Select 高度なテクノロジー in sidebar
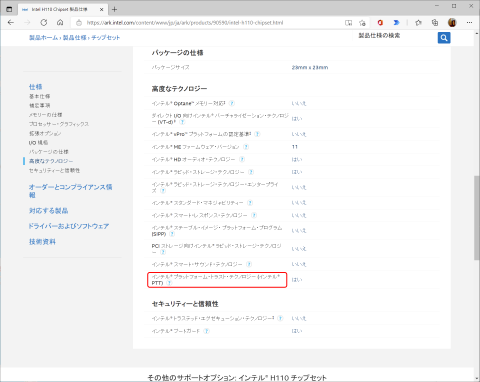The height and width of the screenshot is (382, 480). pos(51,161)
